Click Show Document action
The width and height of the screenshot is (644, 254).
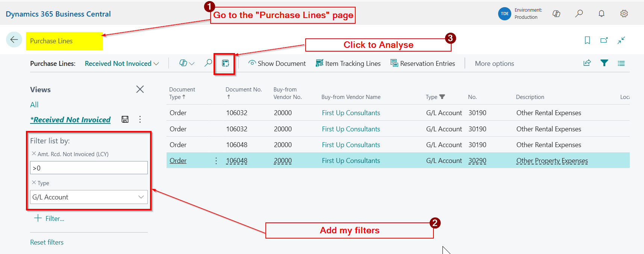[x=277, y=64]
